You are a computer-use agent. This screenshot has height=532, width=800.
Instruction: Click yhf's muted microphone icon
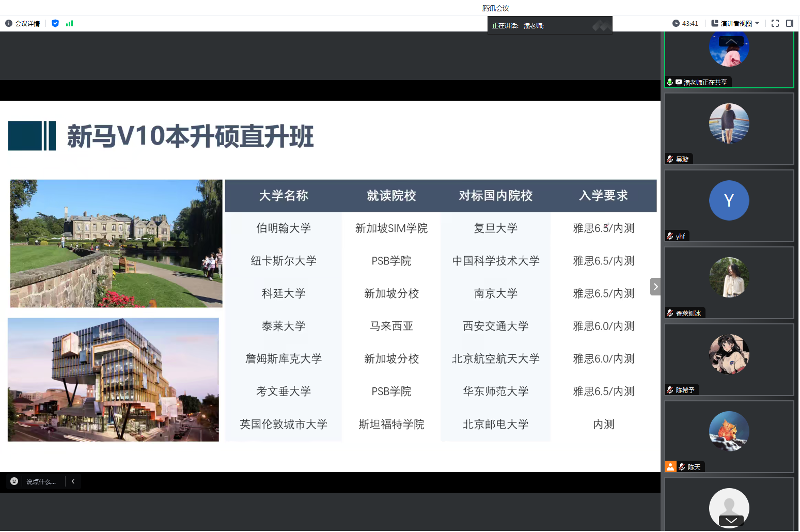click(670, 236)
